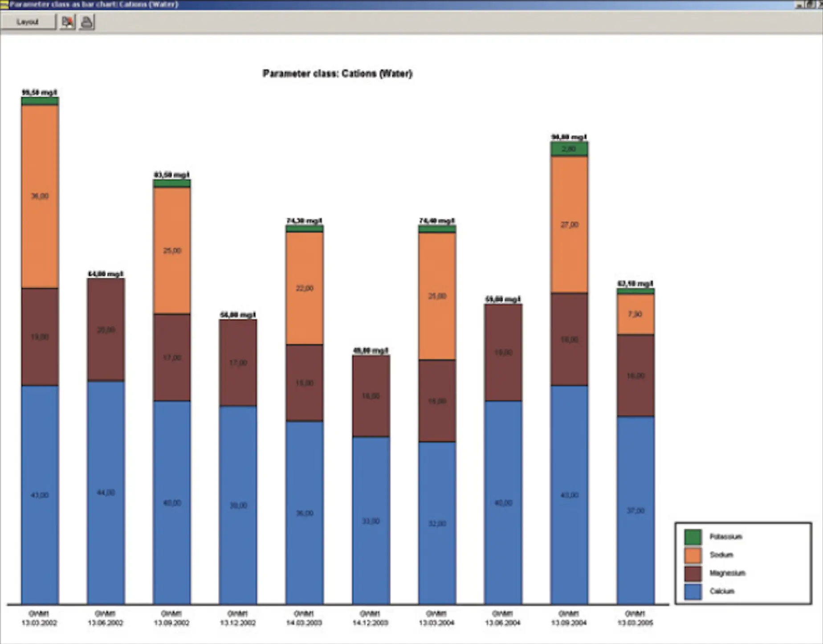Click the Calcium legend label

coord(722,591)
